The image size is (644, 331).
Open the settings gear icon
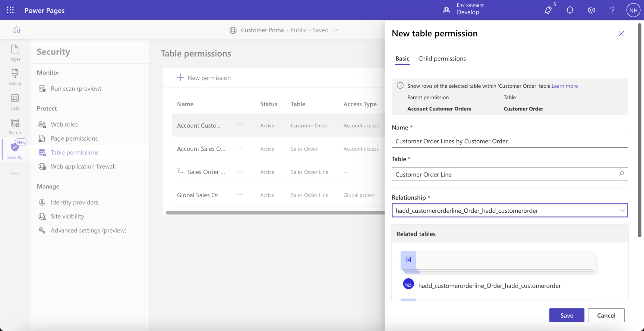pos(591,10)
